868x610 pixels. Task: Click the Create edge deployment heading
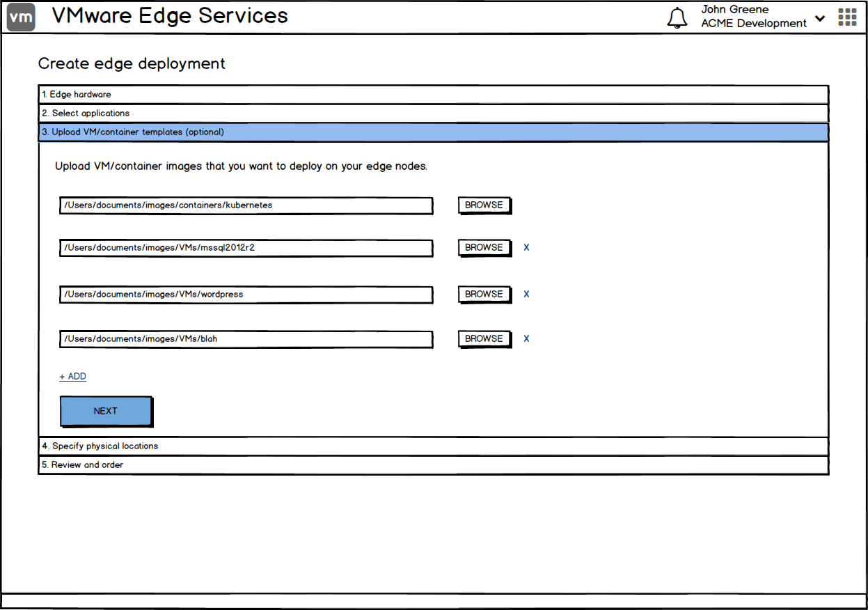coord(132,64)
